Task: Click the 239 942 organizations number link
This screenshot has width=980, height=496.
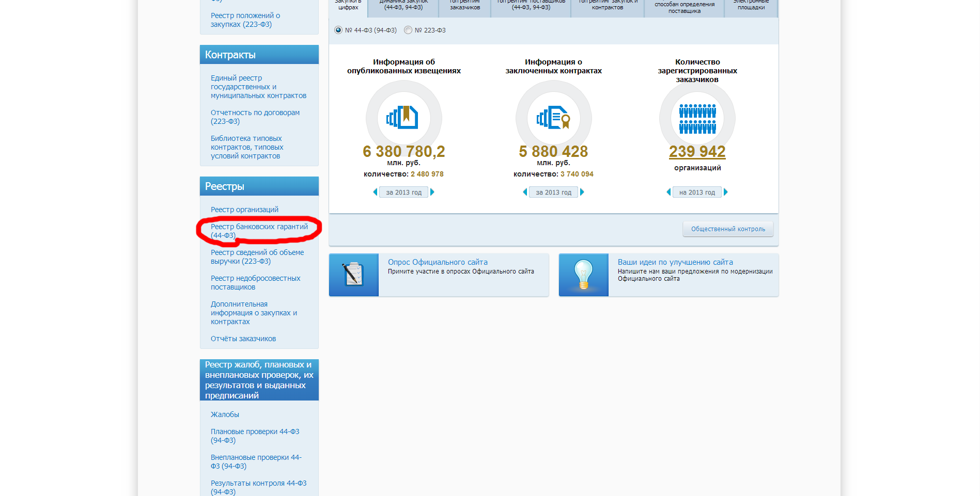Action: [697, 151]
